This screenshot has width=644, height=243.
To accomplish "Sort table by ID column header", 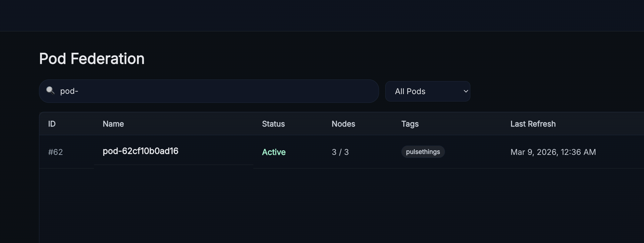I will [x=52, y=124].
